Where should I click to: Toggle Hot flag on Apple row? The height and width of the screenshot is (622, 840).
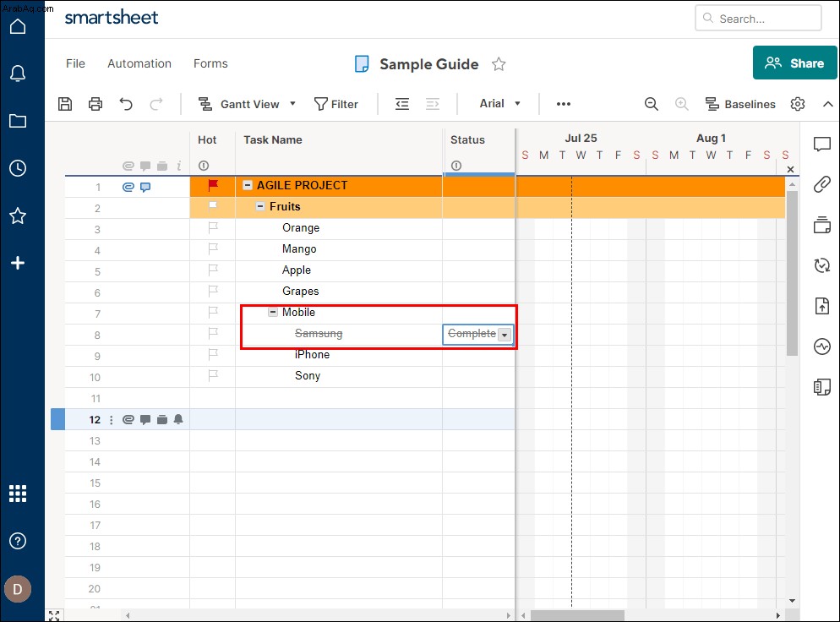click(x=213, y=270)
